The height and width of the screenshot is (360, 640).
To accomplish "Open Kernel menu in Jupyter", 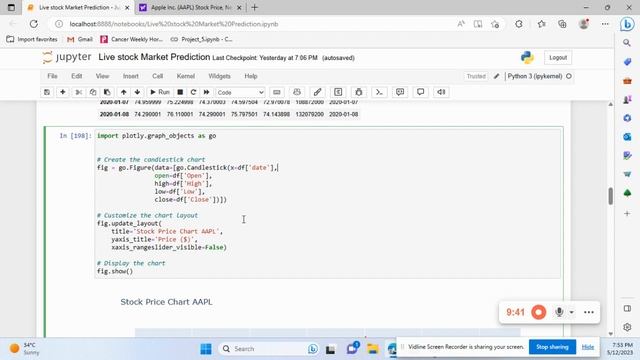I will (186, 76).
